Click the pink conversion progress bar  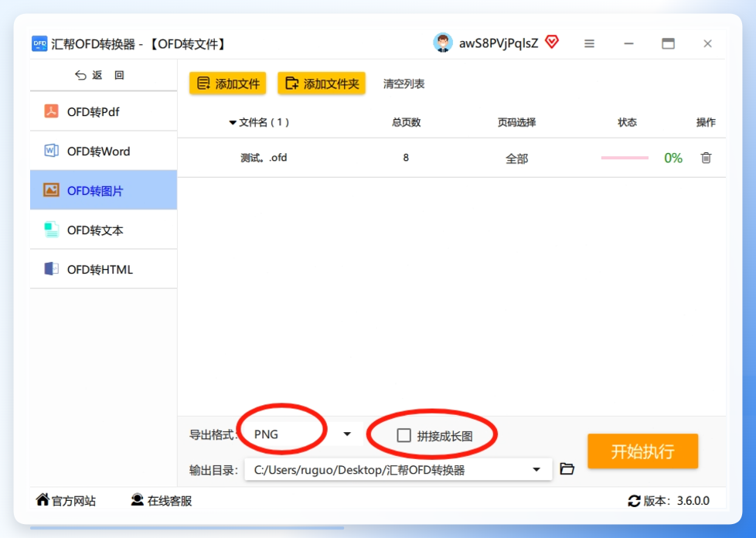click(x=625, y=158)
